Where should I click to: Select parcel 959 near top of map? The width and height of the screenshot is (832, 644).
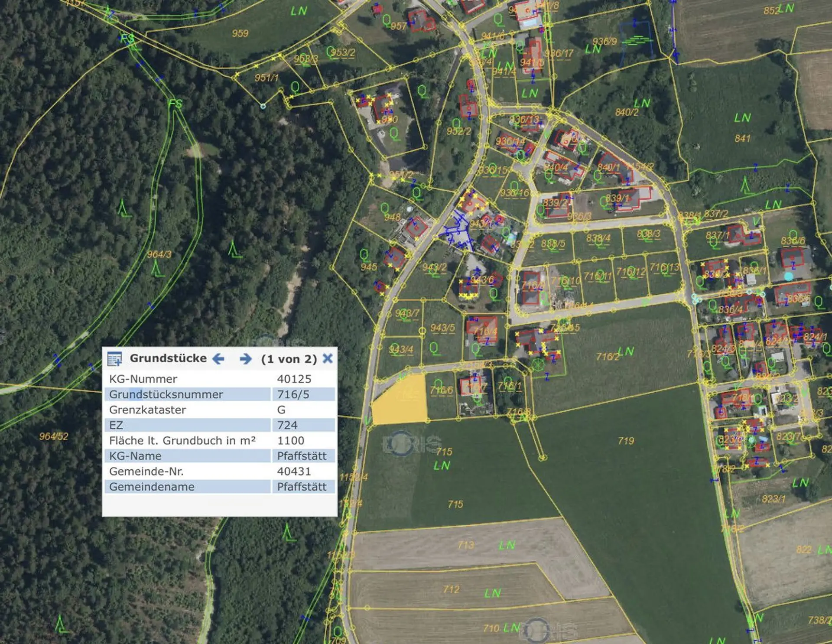240,34
